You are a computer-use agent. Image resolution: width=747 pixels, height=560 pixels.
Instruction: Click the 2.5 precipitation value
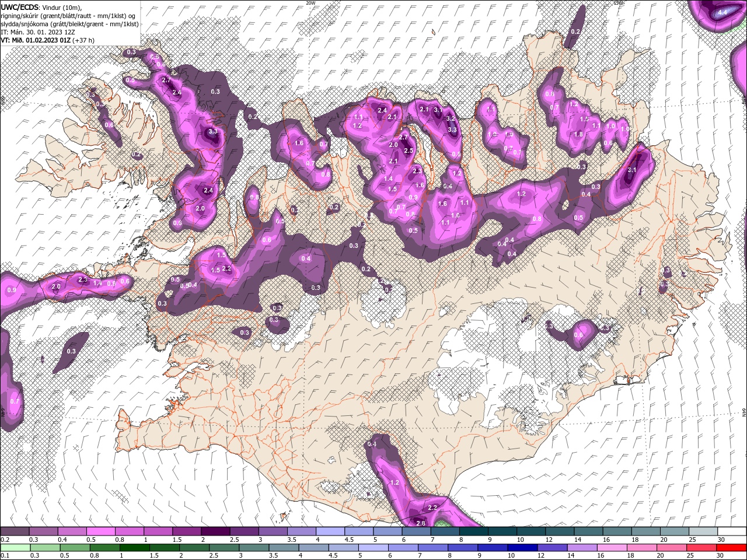click(x=409, y=150)
